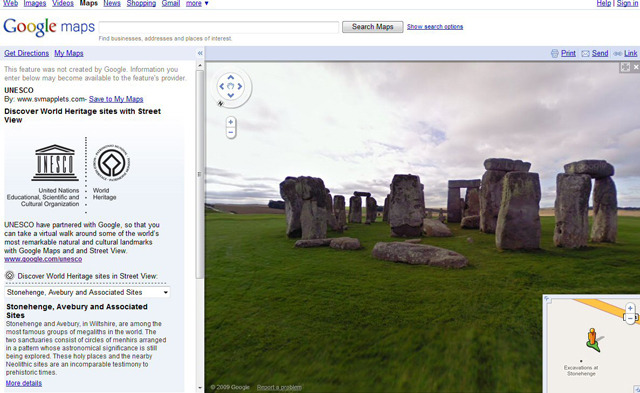The height and width of the screenshot is (393, 640).
Task: Click More details link
Action: click(24, 383)
